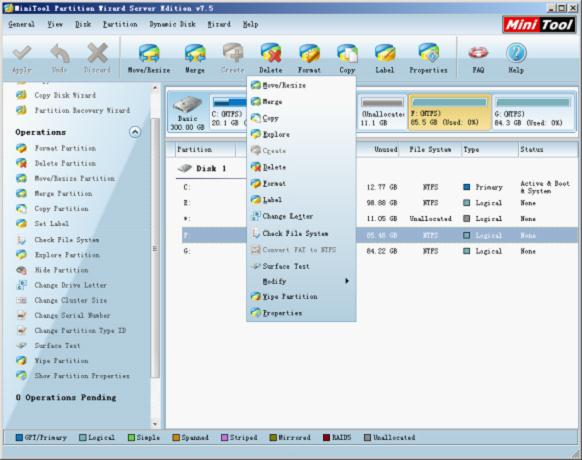This screenshot has width=582, height=460.
Task: Open the View menu
Action: click(55, 25)
